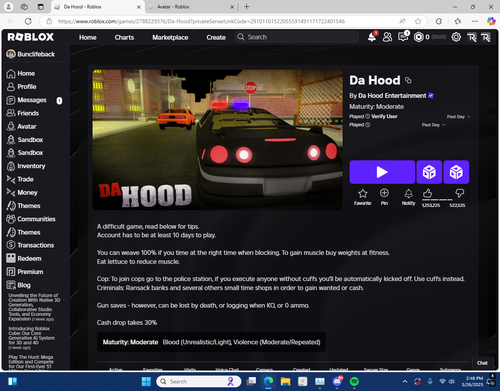
Task: Add page to favorites with star icon
Action: [x=418, y=21]
